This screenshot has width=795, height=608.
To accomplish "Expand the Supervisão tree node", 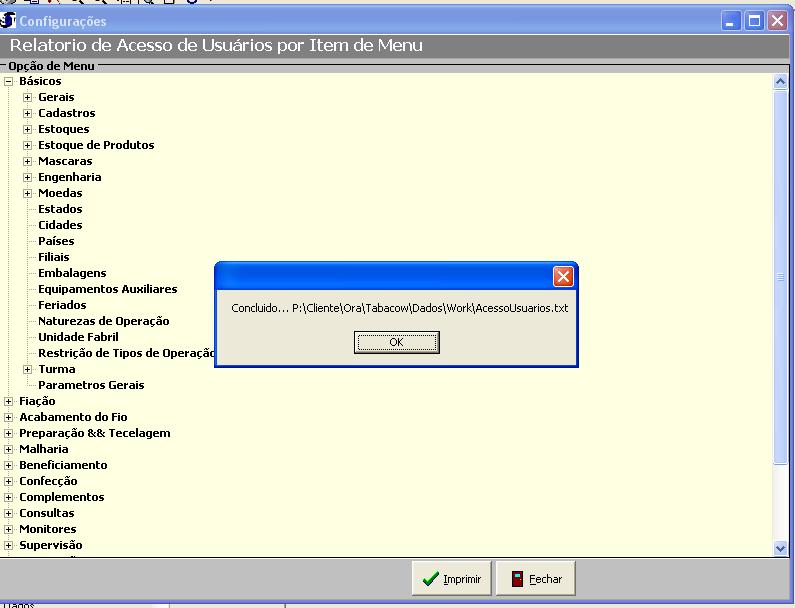I will (9, 545).
